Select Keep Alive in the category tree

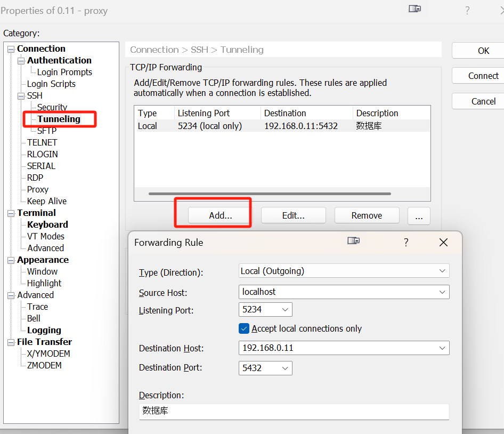47,201
